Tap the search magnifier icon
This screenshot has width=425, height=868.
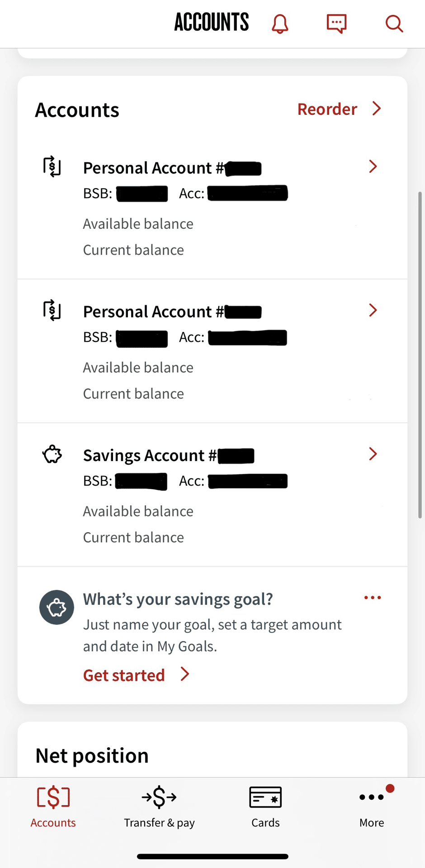point(394,24)
